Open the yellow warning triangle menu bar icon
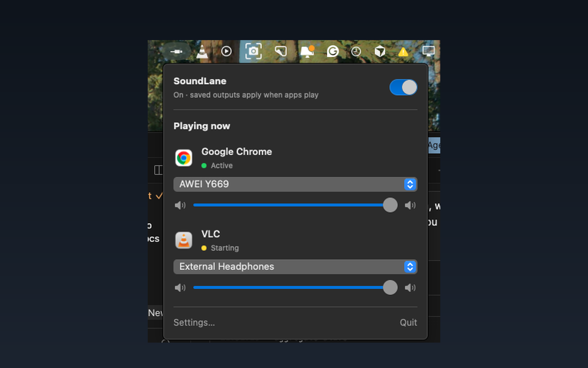The image size is (588, 368). (x=403, y=52)
